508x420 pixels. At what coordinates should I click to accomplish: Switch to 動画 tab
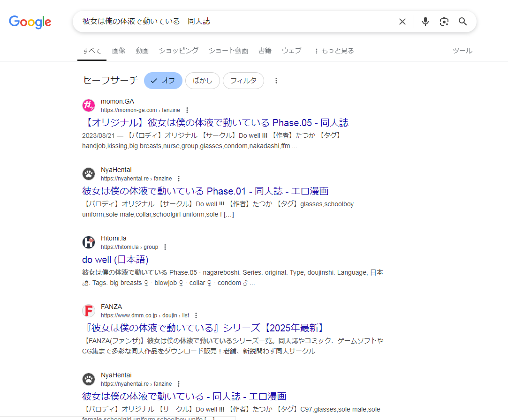point(142,51)
